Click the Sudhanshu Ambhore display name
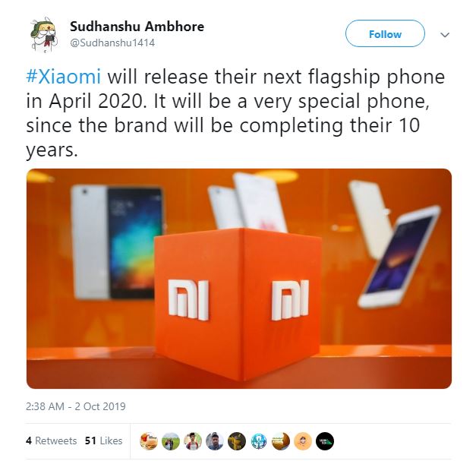 click(137, 27)
